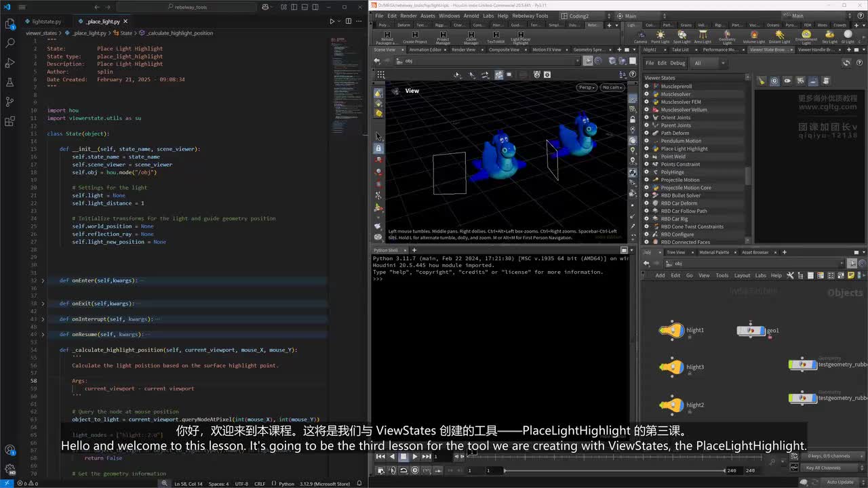Create an Area Light from the shelf
Screen dimensions: 868x488
(x=703, y=37)
